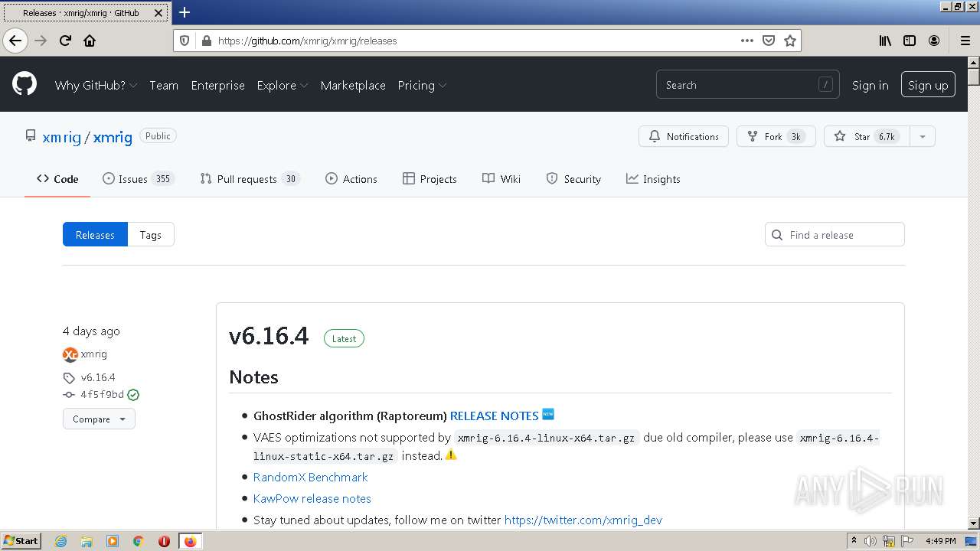Open Firefox library icon
The image size is (980, 551).
pos(885,41)
